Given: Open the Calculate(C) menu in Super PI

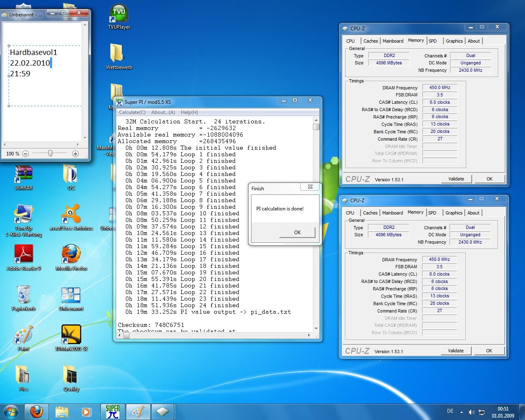Looking at the screenshot, I should point(132,112).
